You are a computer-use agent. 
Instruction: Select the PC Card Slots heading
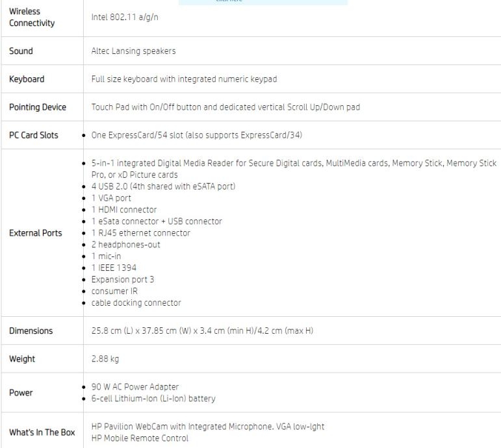tap(34, 135)
